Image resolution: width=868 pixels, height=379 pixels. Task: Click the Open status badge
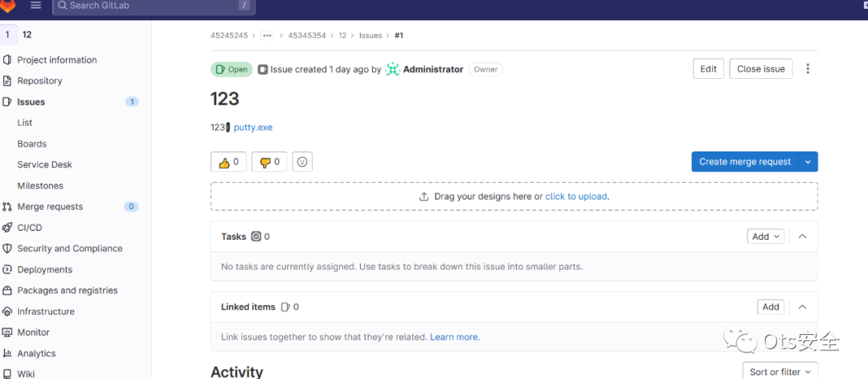coord(231,69)
